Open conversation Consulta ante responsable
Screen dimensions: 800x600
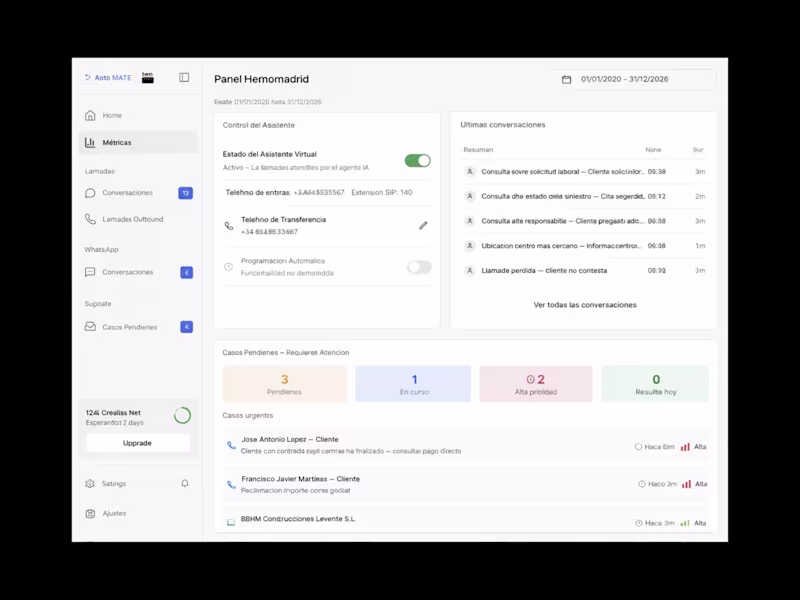(584, 221)
